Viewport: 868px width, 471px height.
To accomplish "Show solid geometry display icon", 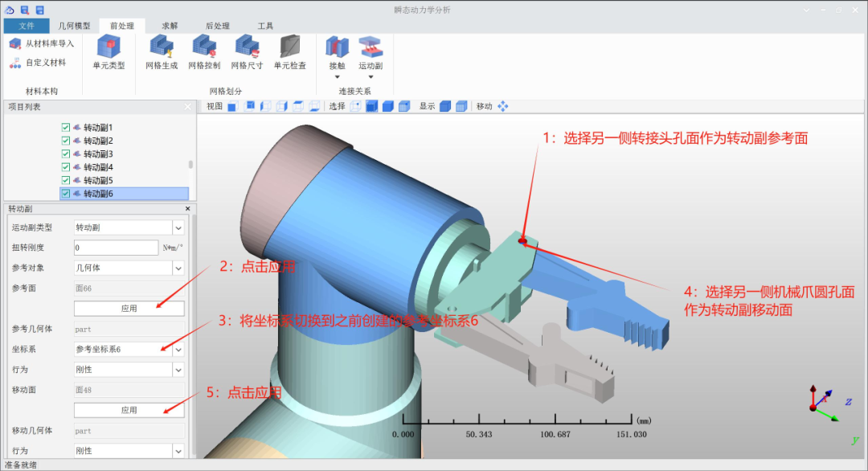I will [445, 106].
